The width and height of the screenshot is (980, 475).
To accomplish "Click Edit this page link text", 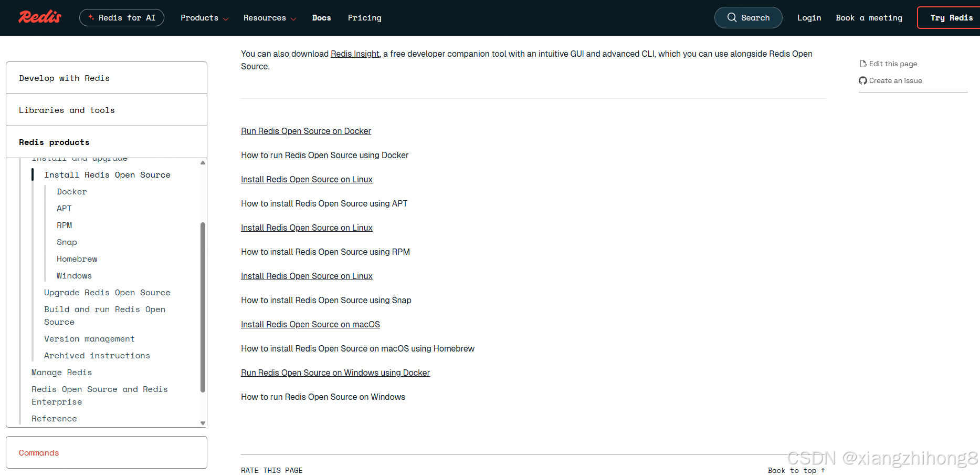I will tap(893, 64).
